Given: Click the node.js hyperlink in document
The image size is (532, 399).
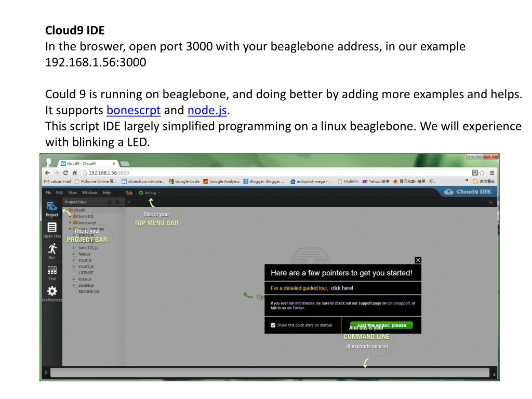Looking at the screenshot, I should (207, 110).
